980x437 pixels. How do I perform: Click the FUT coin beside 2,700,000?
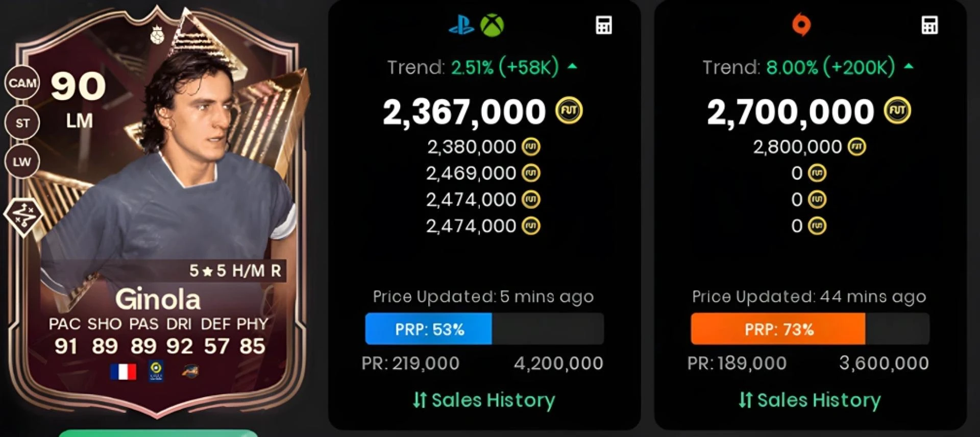pos(897,111)
